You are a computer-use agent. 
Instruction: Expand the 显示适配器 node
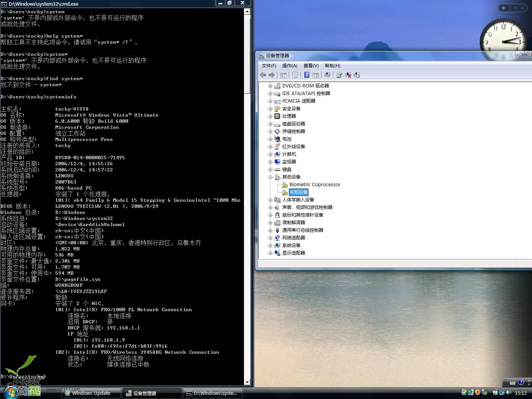[270, 253]
